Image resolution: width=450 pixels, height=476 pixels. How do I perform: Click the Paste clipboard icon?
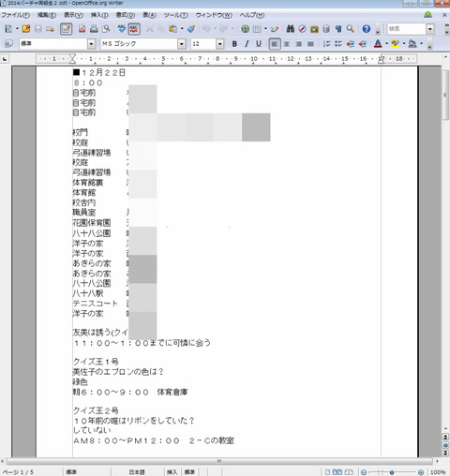tap(172, 29)
